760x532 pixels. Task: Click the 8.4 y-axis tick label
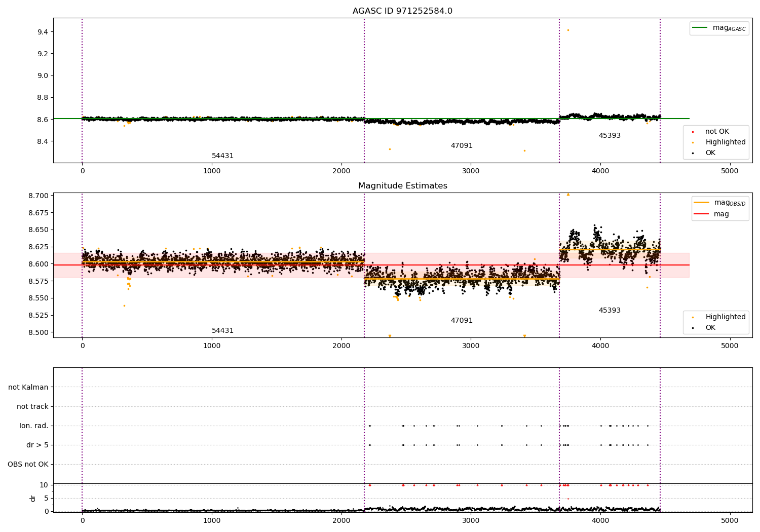pos(43,141)
